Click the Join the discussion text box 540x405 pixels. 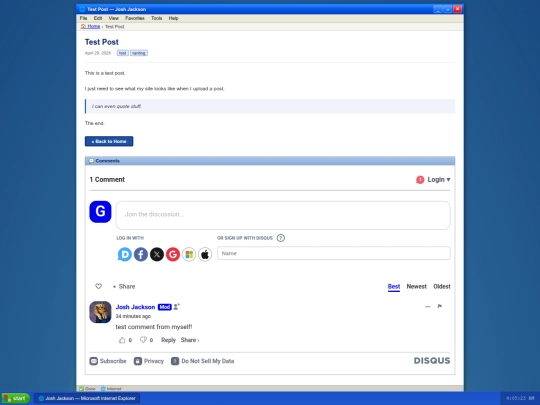(283, 215)
